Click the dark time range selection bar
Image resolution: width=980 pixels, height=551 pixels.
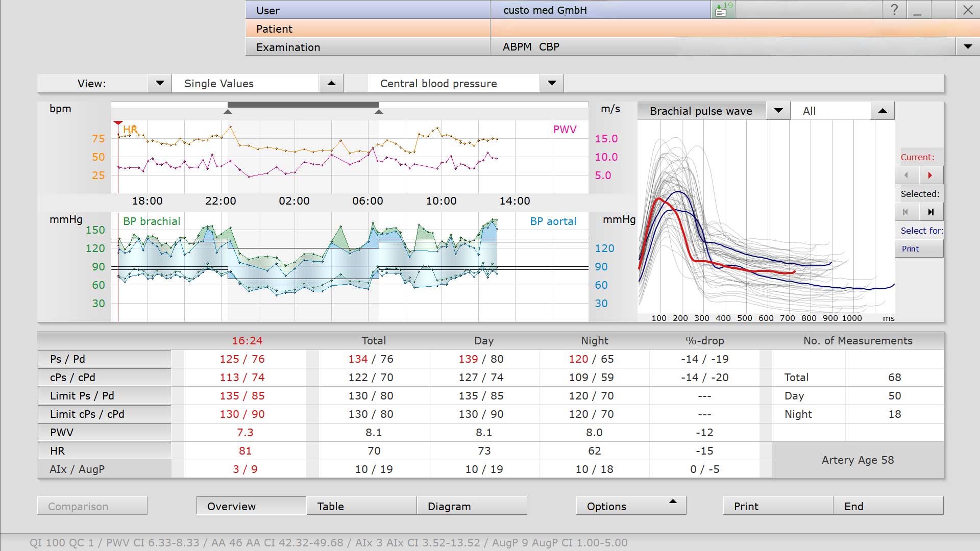(x=303, y=105)
